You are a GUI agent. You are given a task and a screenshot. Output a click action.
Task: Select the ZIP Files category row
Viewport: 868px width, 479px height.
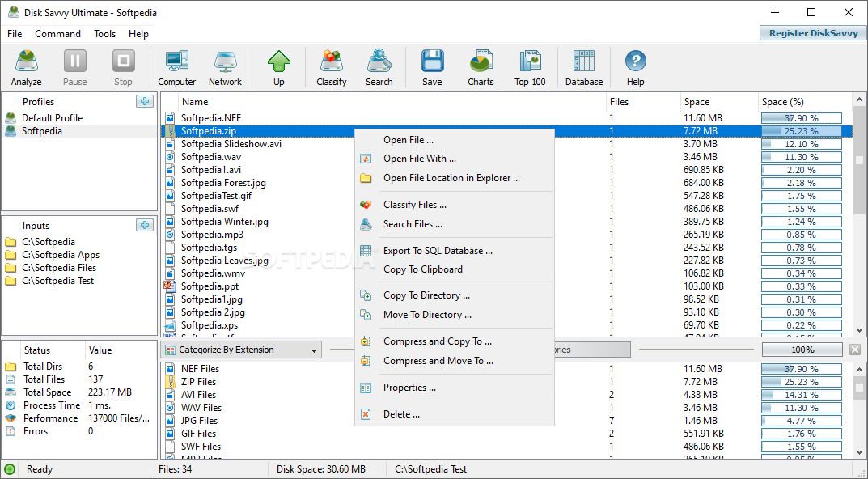coord(506,382)
